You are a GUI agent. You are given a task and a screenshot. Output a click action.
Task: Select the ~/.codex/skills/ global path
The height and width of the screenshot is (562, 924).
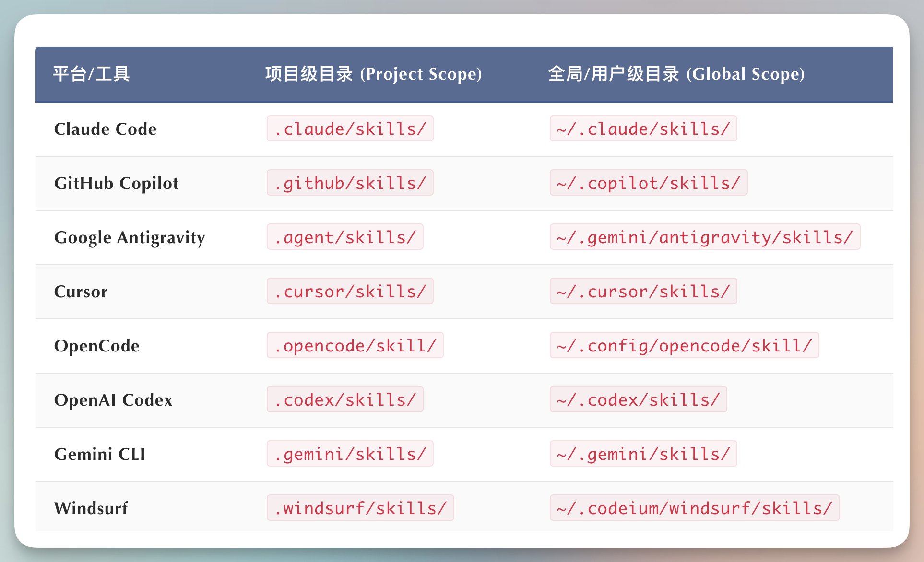tap(638, 399)
